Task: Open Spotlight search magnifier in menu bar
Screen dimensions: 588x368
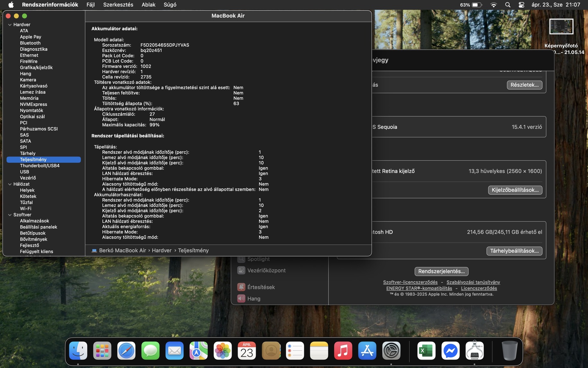Action: [x=507, y=5]
